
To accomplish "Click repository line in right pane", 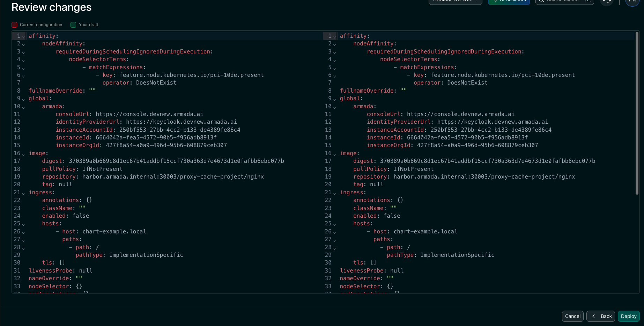I will (464, 176).
